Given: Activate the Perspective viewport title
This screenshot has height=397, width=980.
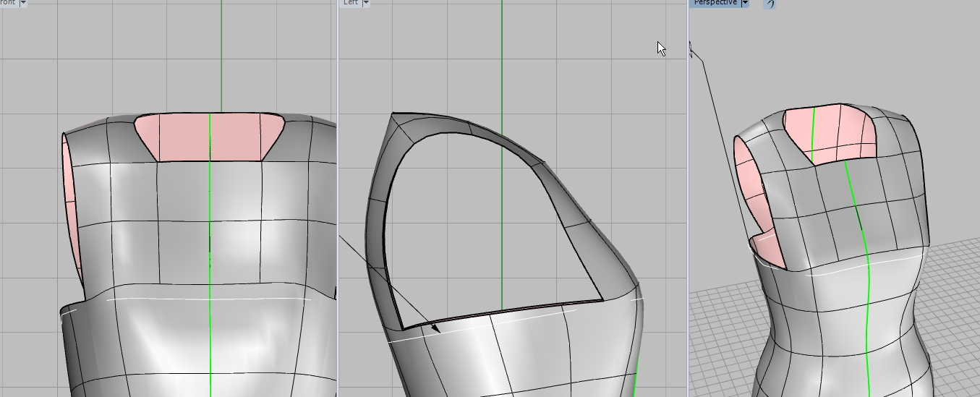Looking at the screenshot, I should click(x=715, y=3).
